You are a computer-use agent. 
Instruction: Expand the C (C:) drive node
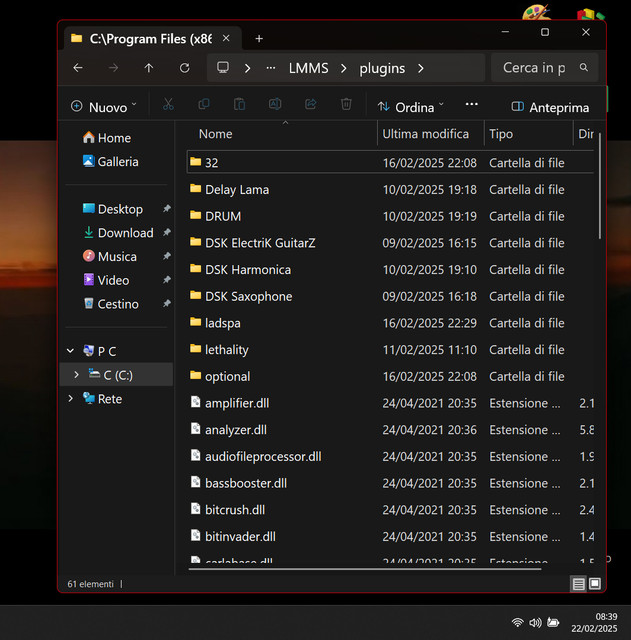coord(76,374)
